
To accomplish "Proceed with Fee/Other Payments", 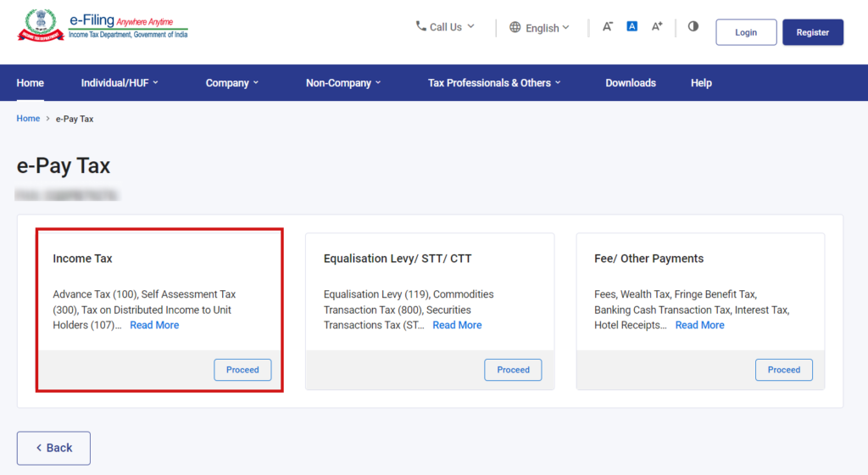I will pos(783,370).
